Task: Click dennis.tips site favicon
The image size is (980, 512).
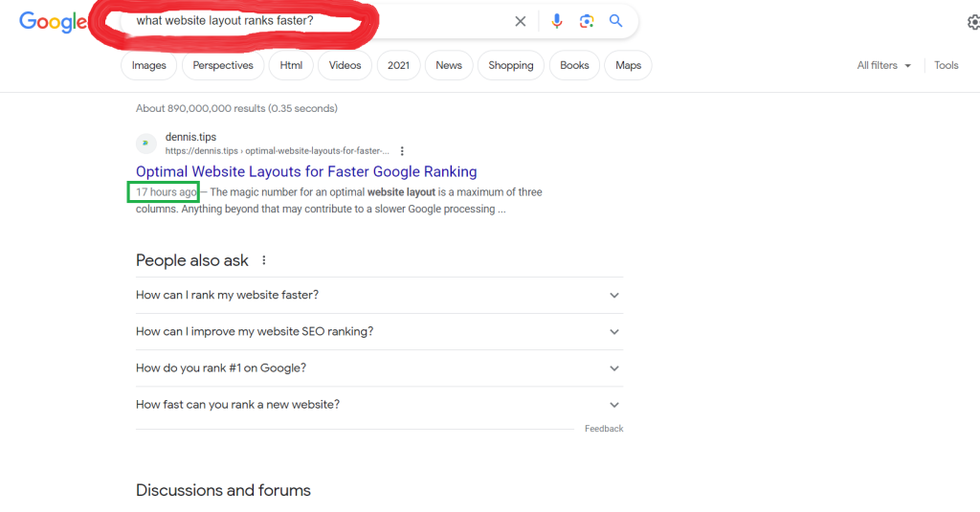Action: (146, 144)
